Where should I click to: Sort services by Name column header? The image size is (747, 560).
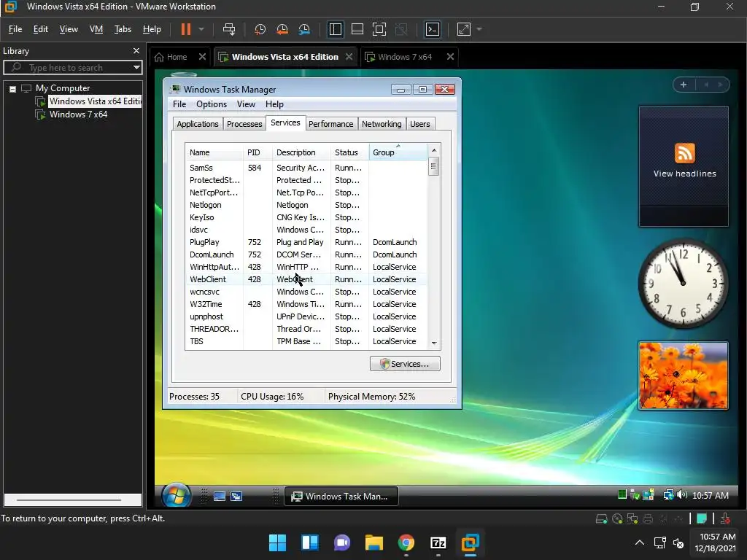(x=214, y=153)
